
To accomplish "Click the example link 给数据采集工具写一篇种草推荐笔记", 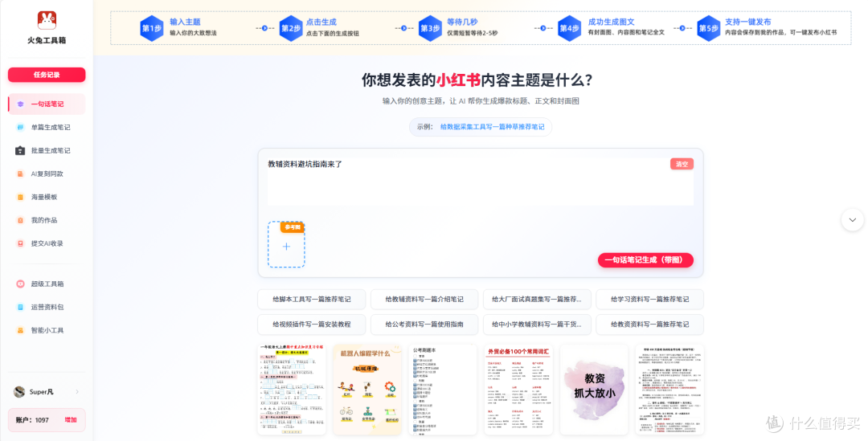I will [492, 127].
